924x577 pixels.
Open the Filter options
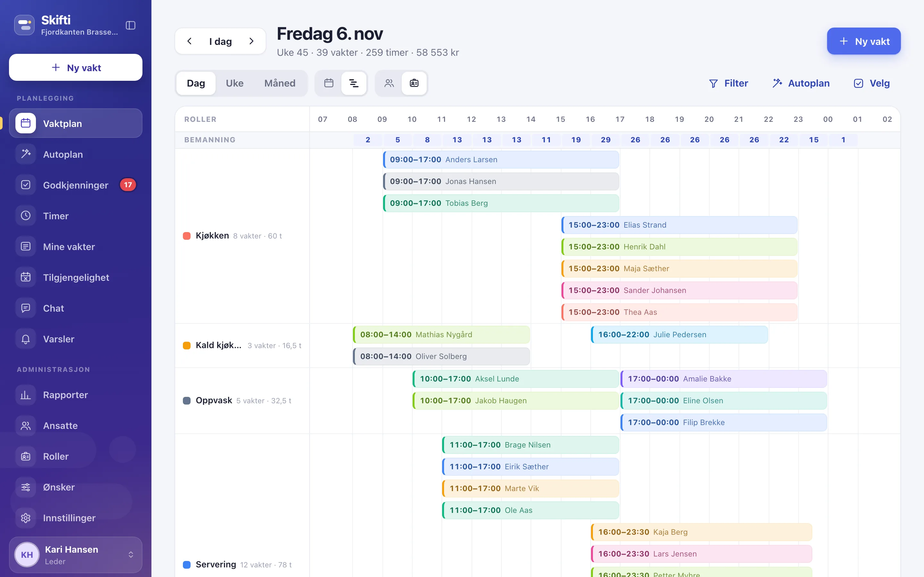729,83
